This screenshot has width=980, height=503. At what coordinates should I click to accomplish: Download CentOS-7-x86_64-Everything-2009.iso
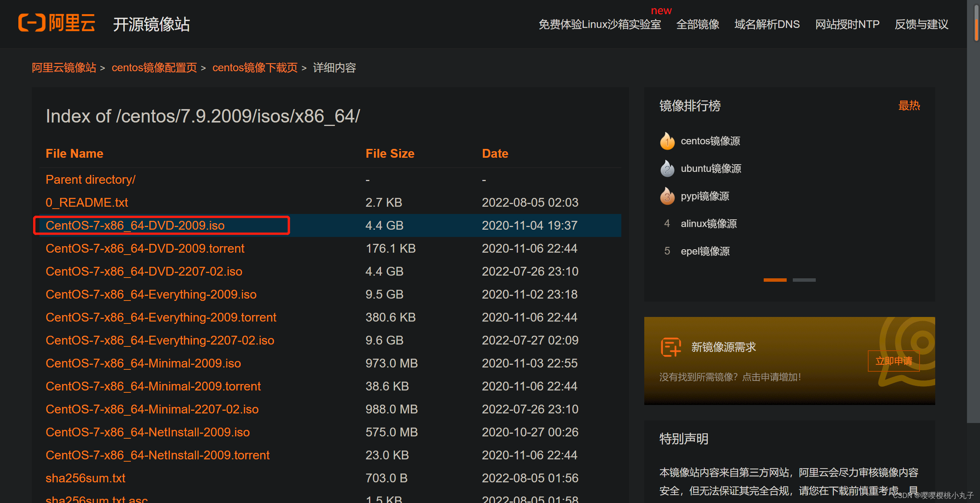pyautogui.click(x=151, y=294)
